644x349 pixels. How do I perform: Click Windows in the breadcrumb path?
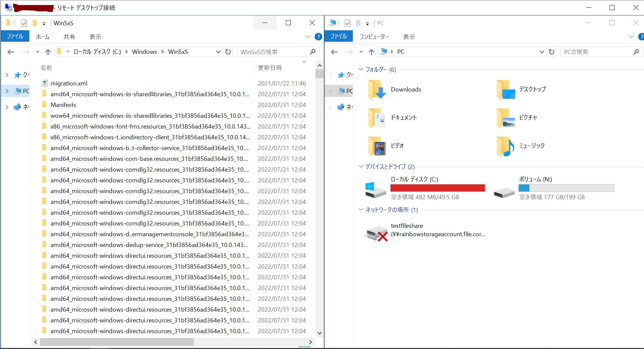(x=144, y=52)
